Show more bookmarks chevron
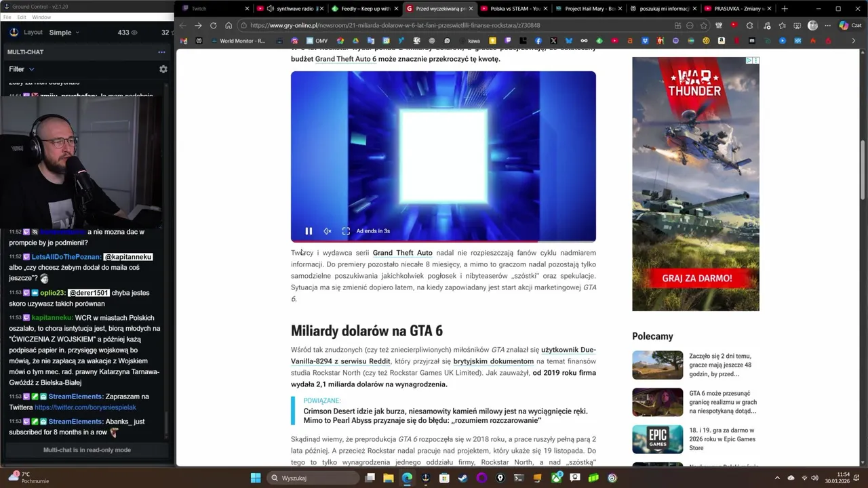This screenshot has width=868, height=488. click(853, 41)
